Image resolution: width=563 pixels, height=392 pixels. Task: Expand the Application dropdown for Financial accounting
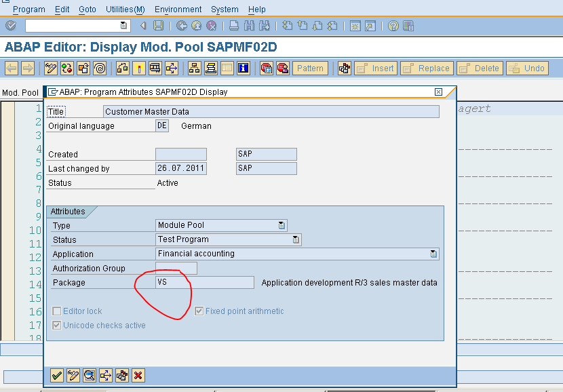(x=434, y=254)
